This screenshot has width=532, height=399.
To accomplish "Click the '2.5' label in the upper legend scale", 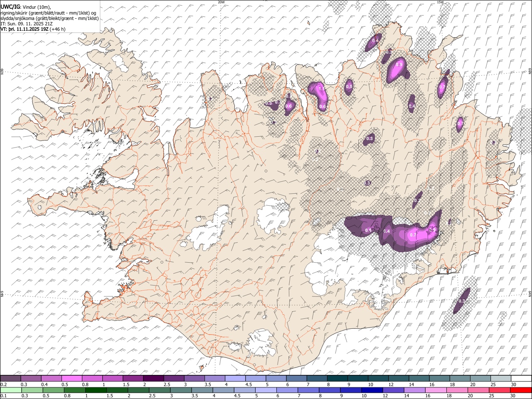I will [x=167, y=384].
